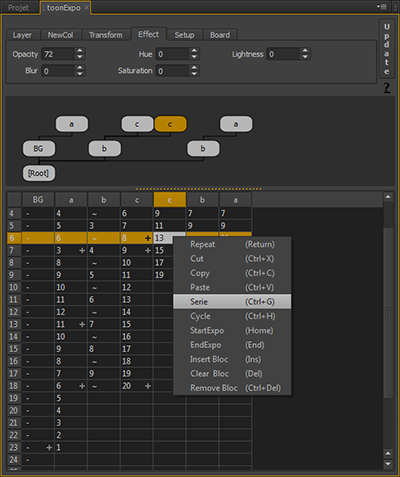The image size is (400, 477).
Task: Select the BG node in graph
Action: point(39,149)
